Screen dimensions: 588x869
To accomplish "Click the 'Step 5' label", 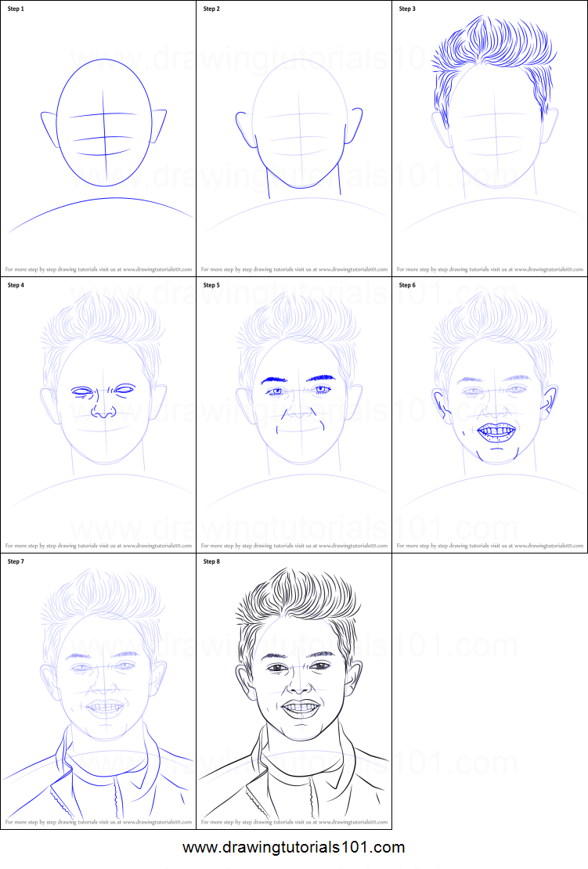I will pyautogui.click(x=211, y=286).
